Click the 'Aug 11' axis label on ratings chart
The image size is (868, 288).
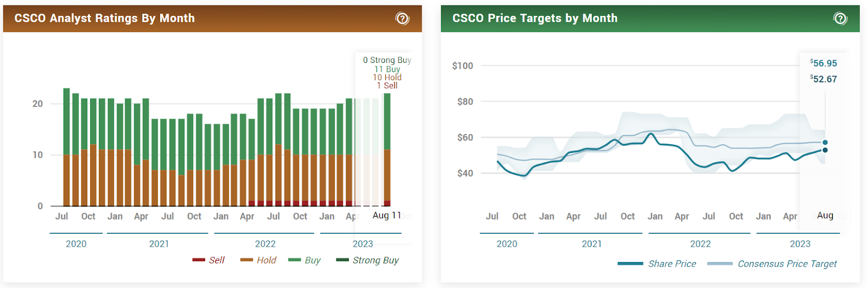pos(387,215)
